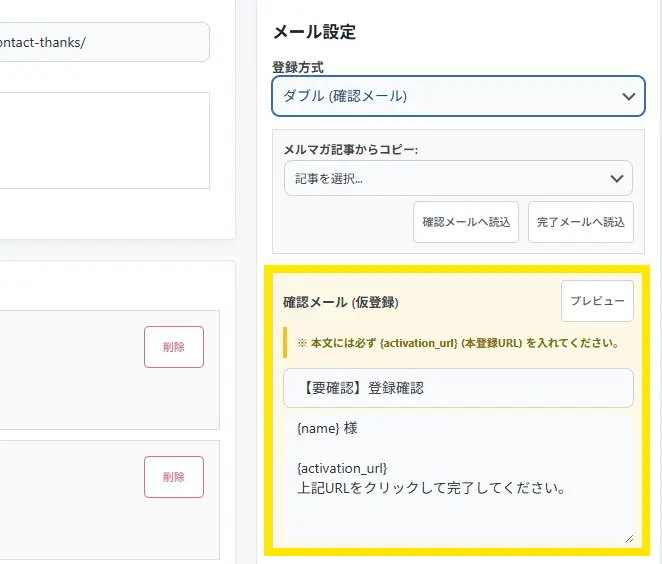
Task: Click the subject field 【要確認】登録確認
Action: point(458,388)
